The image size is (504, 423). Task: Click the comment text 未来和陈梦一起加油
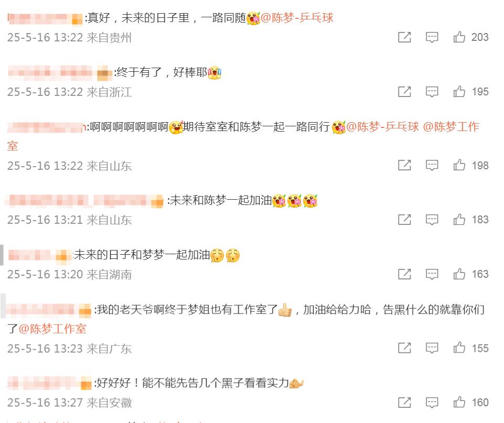pyautogui.click(x=221, y=201)
